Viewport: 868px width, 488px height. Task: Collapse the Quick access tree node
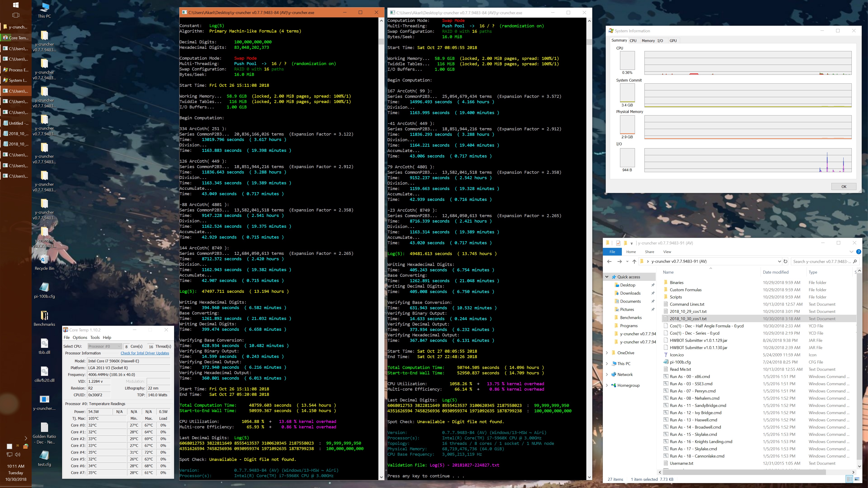click(607, 277)
